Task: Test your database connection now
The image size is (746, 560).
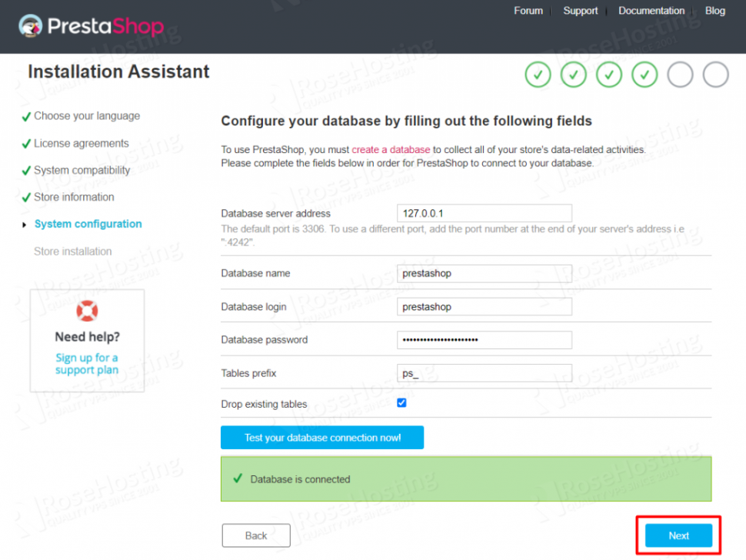Action: pos(322,437)
